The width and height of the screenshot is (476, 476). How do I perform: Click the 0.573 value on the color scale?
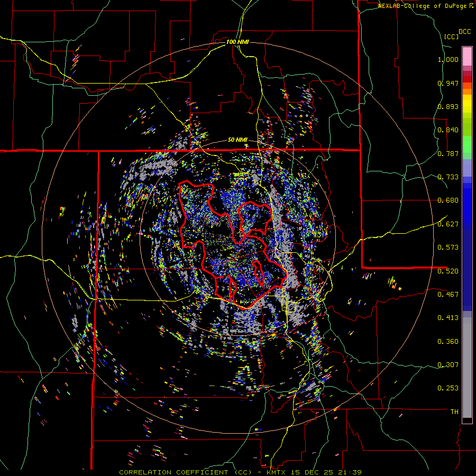448,247
